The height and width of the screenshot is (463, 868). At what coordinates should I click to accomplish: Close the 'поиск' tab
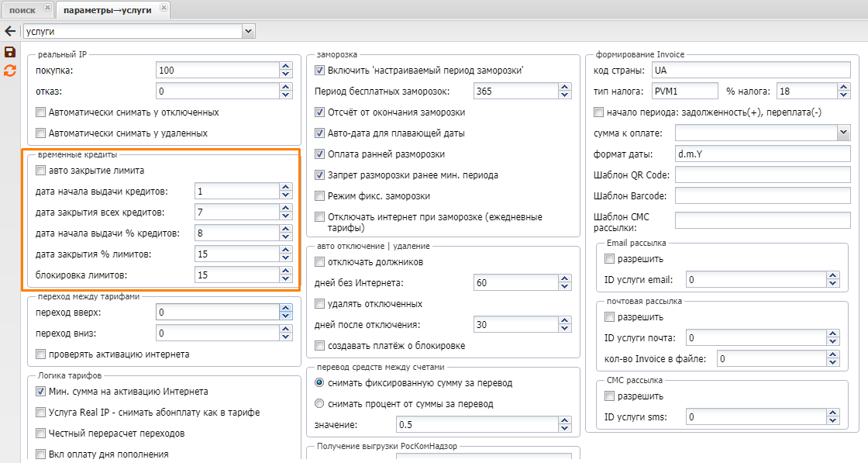(x=48, y=8)
